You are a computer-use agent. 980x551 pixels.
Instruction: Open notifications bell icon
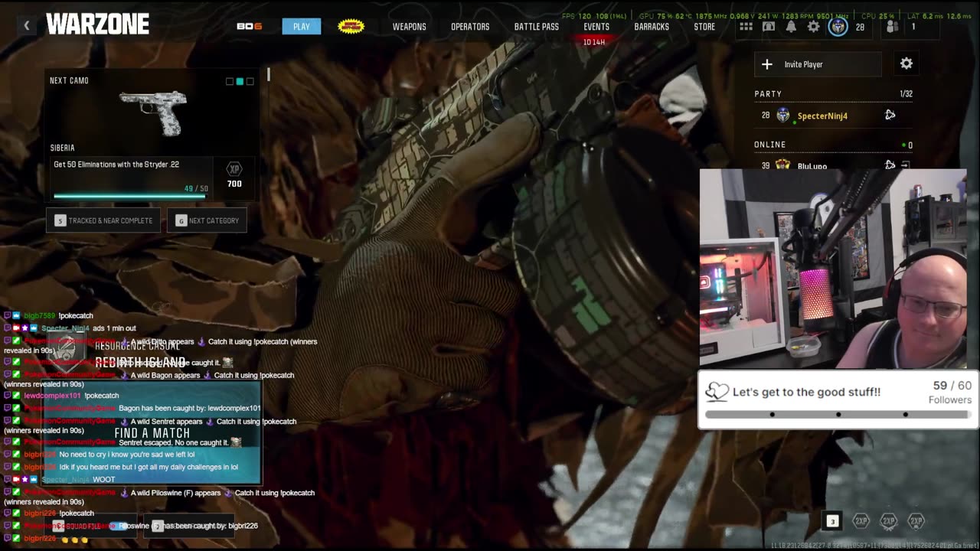tap(791, 27)
